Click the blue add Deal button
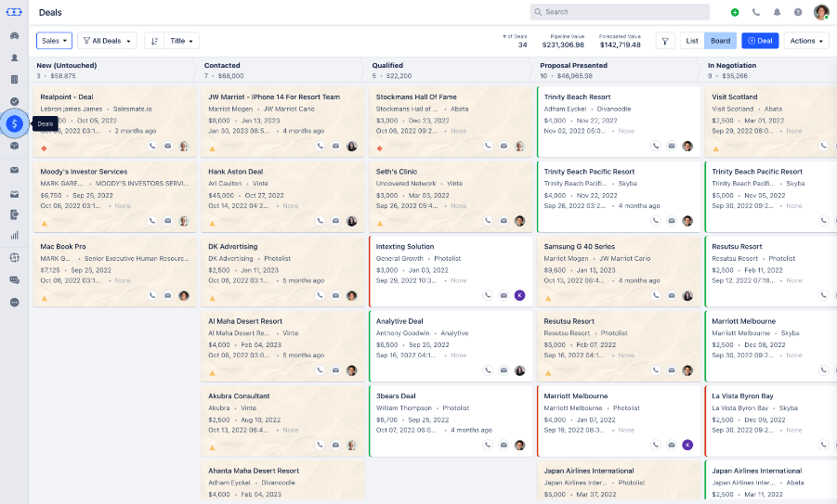837x504 pixels. [760, 41]
